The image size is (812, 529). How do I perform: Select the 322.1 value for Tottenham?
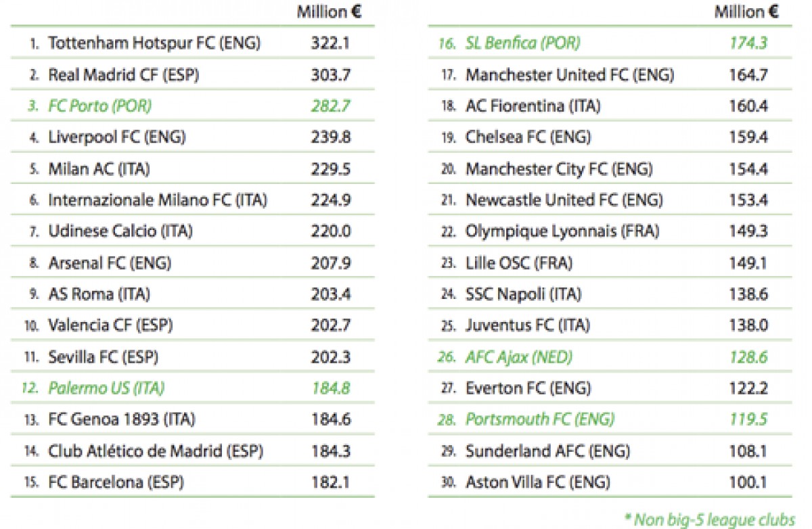331,43
